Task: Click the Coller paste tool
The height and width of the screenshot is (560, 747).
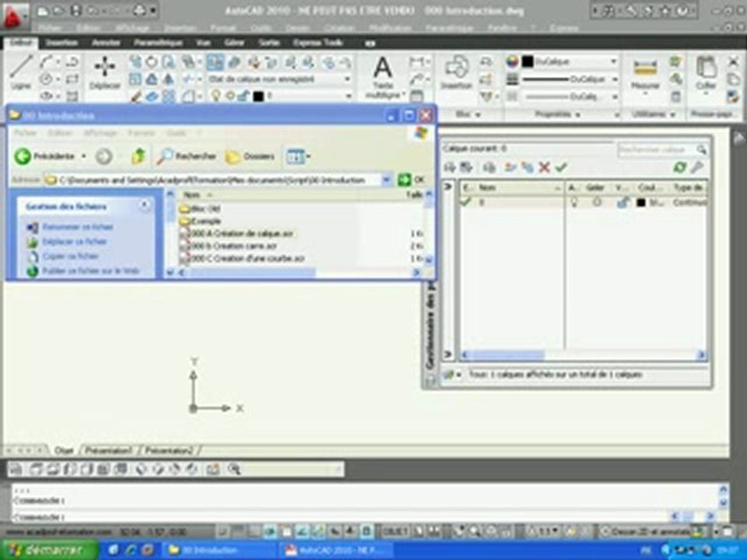Action: click(706, 72)
